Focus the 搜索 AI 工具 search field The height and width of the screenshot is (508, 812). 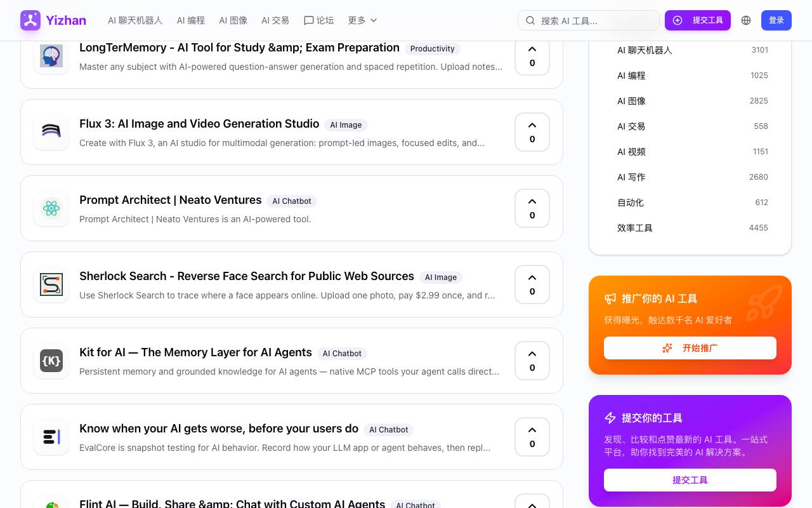click(589, 20)
